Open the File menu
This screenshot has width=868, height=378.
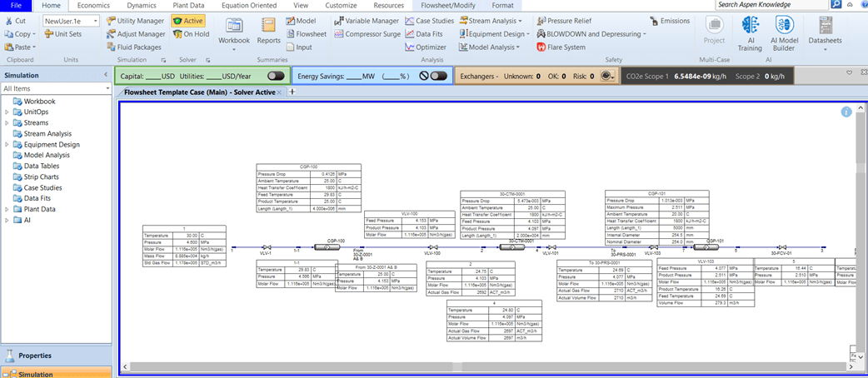(x=17, y=6)
